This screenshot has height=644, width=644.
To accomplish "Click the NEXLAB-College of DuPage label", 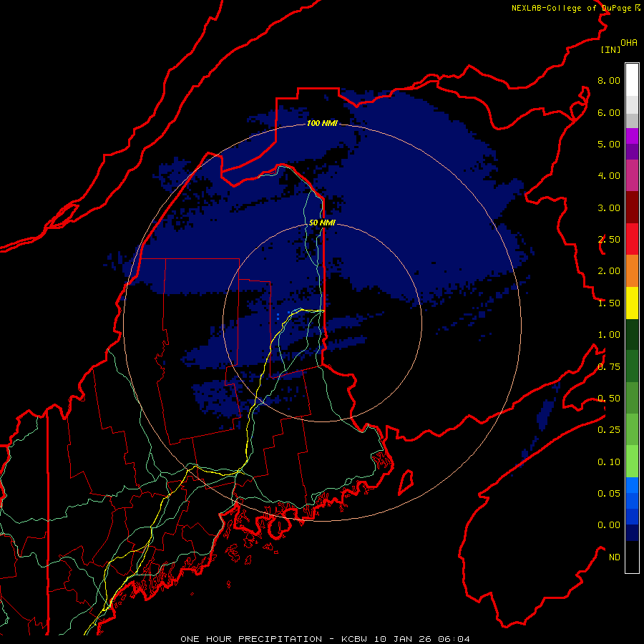I will point(576,8).
